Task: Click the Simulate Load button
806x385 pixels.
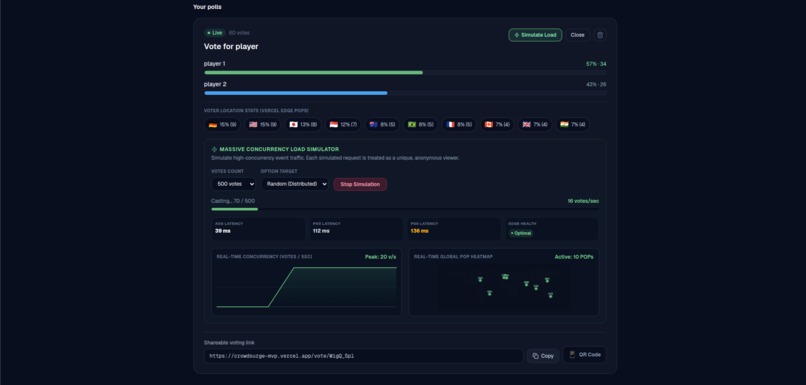Action: (535, 35)
